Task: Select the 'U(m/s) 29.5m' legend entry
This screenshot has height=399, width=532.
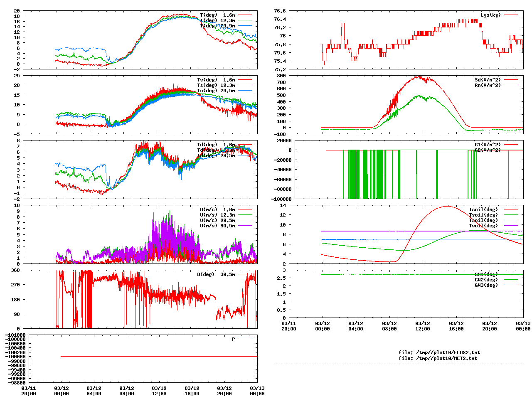Action: click(x=217, y=220)
